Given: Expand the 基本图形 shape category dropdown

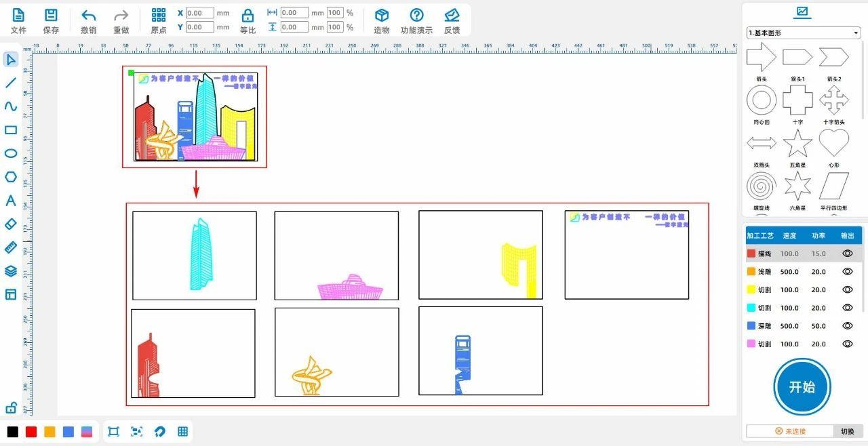Looking at the screenshot, I should coord(856,33).
